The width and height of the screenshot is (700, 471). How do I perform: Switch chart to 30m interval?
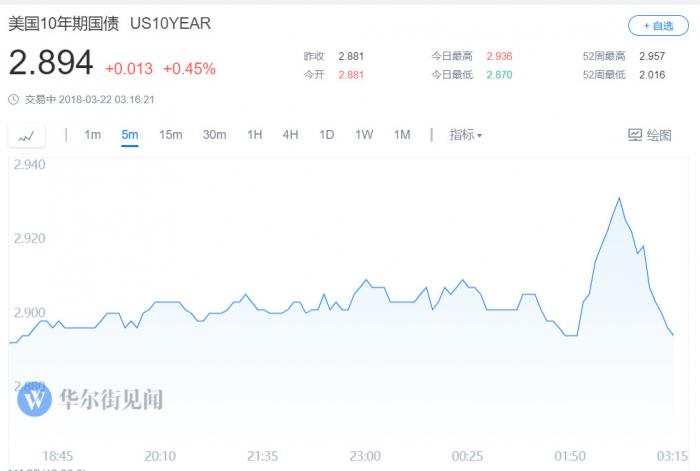click(214, 135)
